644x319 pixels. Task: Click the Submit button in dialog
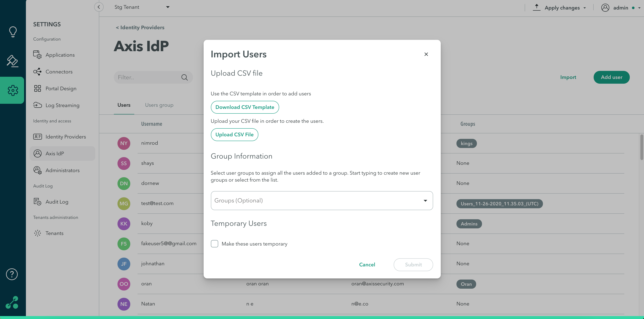click(413, 264)
